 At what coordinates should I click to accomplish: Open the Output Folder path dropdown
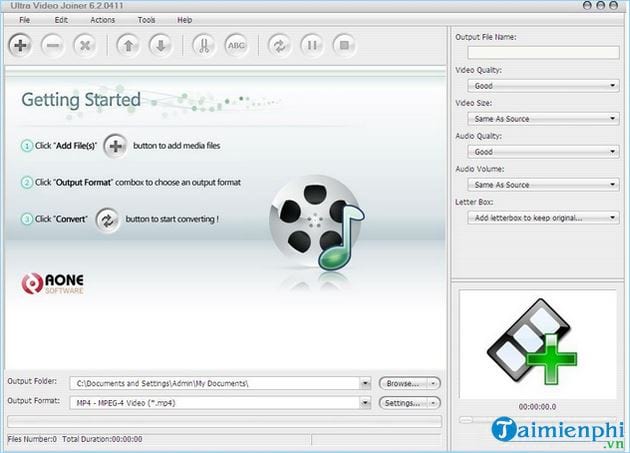click(x=365, y=383)
